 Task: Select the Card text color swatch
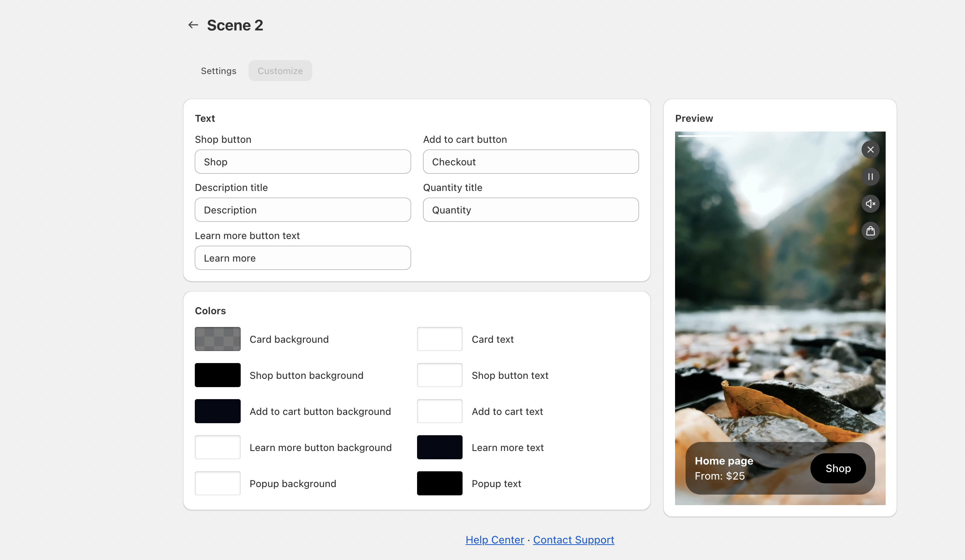point(439,339)
